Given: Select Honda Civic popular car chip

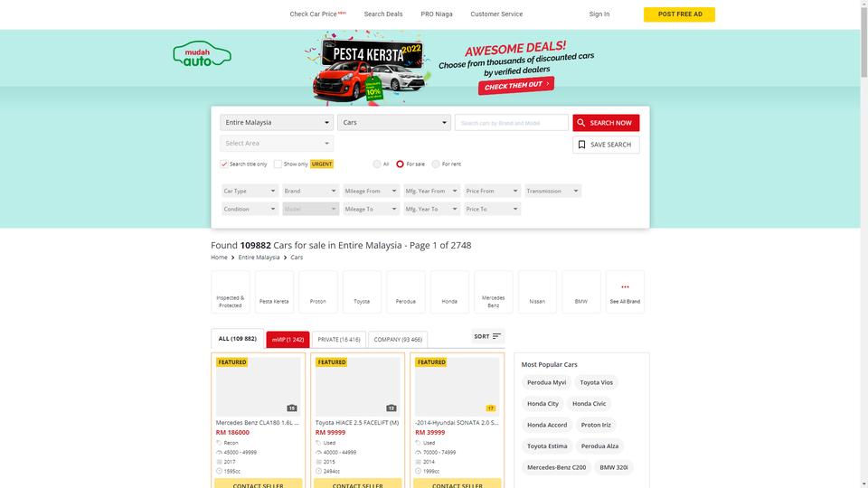Looking at the screenshot, I should click(589, 404).
